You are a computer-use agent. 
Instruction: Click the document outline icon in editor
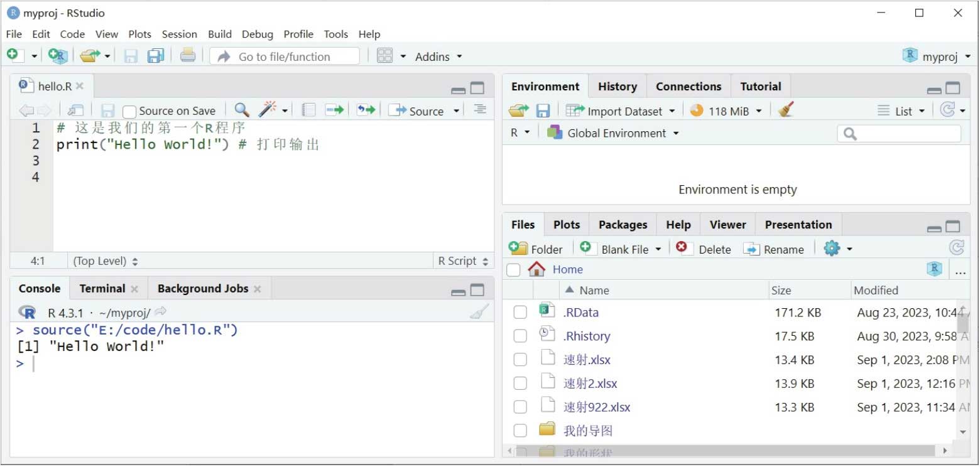coord(480,110)
